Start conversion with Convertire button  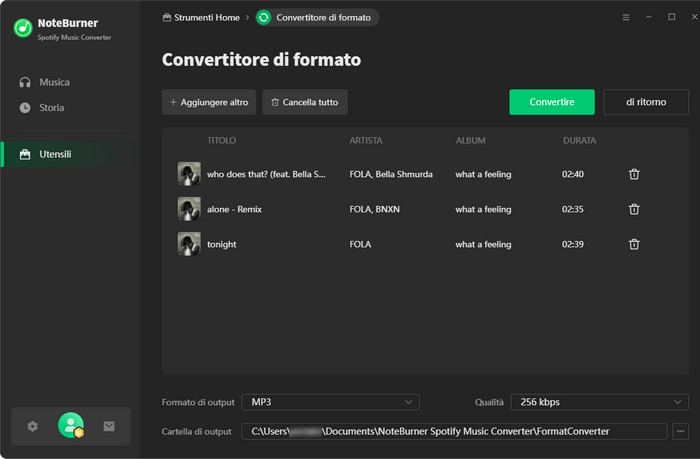click(552, 102)
